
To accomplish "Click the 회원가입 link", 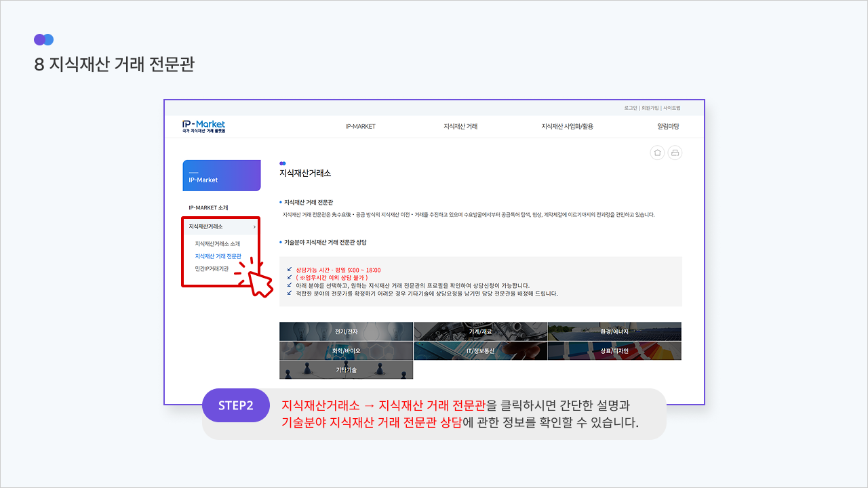I will pos(650,108).
